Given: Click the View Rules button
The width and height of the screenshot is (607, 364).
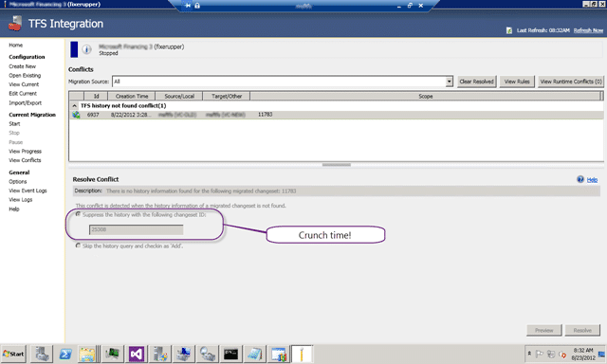Looking at the screenshot, I should [x=517, y=82].
